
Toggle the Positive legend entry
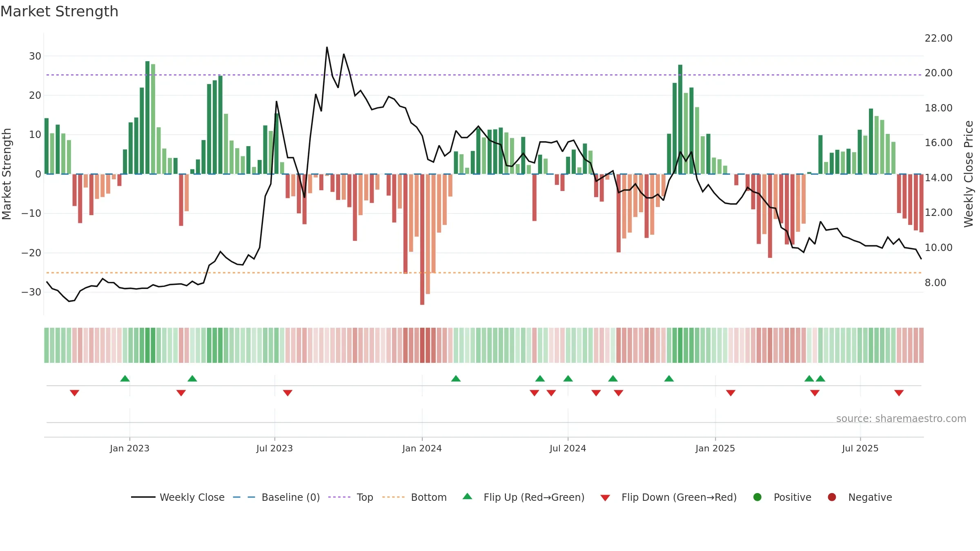click(x=782, y=497)
